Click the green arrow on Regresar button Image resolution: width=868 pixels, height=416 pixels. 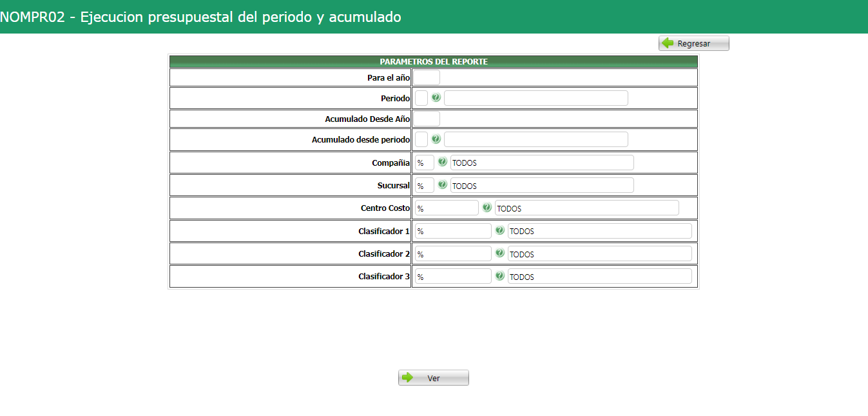(x=668, y=43)
